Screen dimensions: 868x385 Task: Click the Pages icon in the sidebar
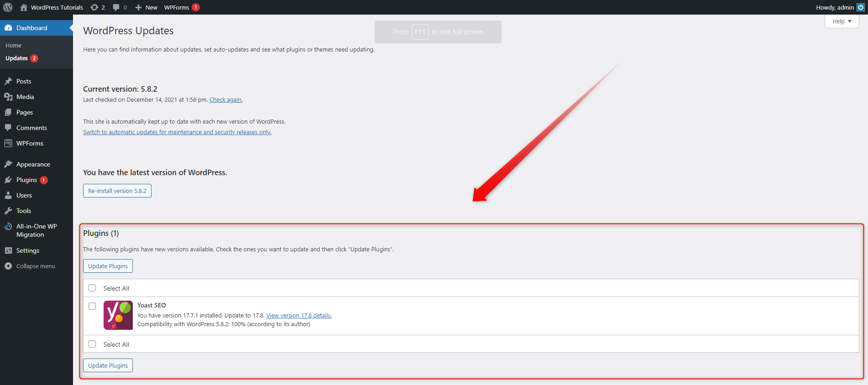8,112
